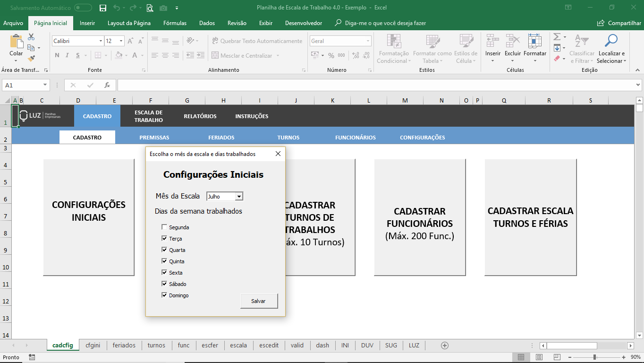Toggle Bold (N) formatting

click(57, 55)
